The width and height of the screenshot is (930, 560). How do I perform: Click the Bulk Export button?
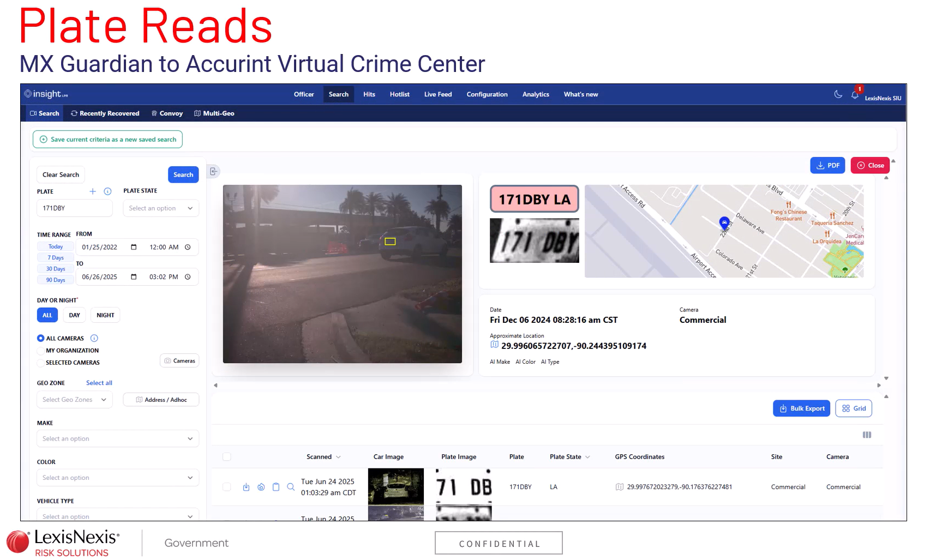(801, 408)
